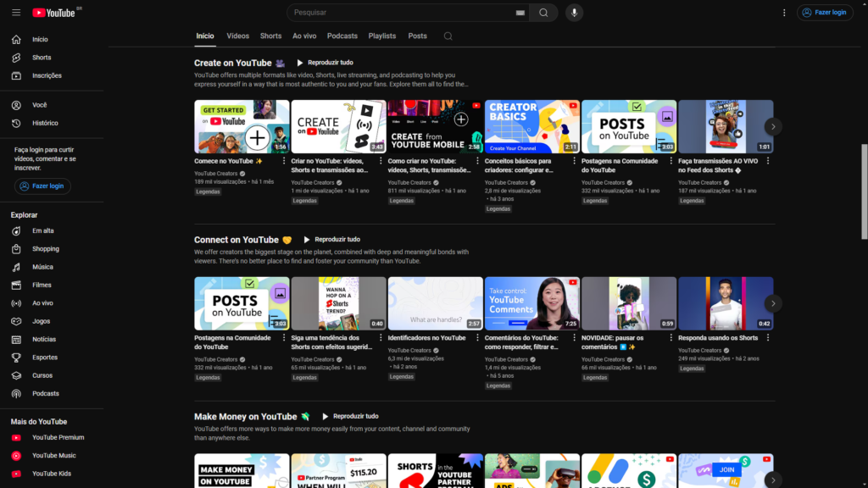Image resolution: width=868 pixels, height=488 pixels.
Task: Click the search magnifier button
Action: 543,13
